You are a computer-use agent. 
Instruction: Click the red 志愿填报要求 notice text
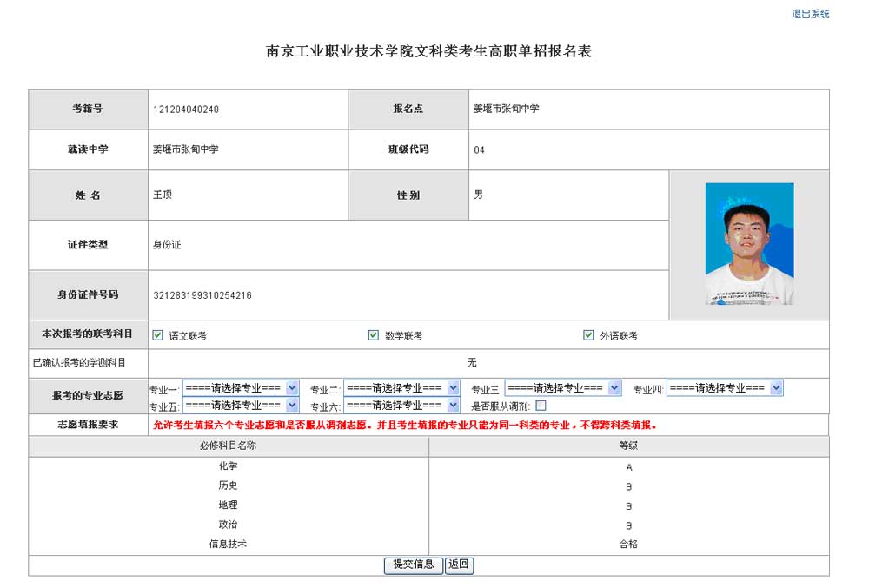(405, 426)
